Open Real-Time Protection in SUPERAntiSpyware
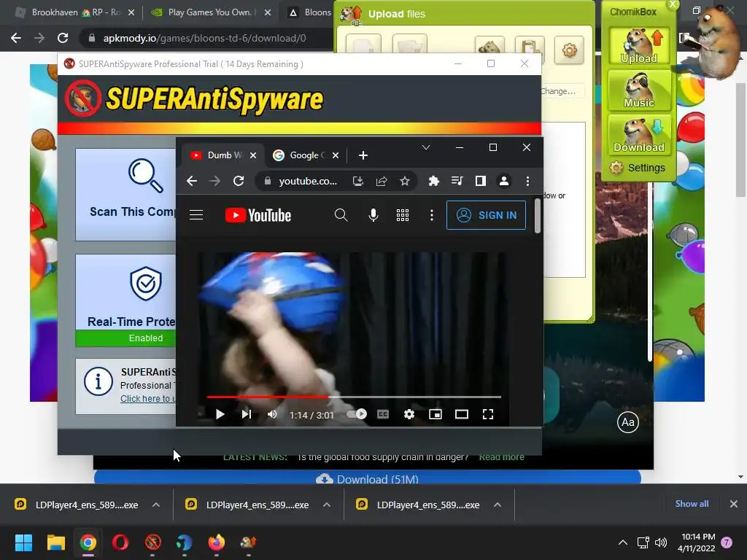 click(x=125, y=300)
